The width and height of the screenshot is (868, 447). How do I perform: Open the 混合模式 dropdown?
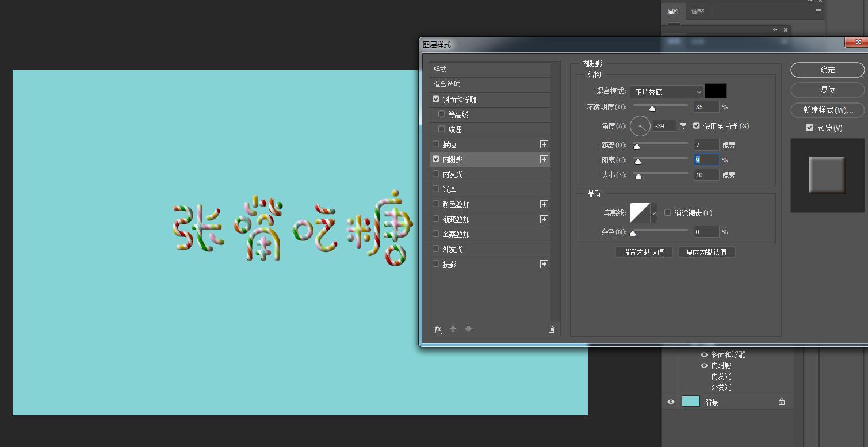(666, 91)
